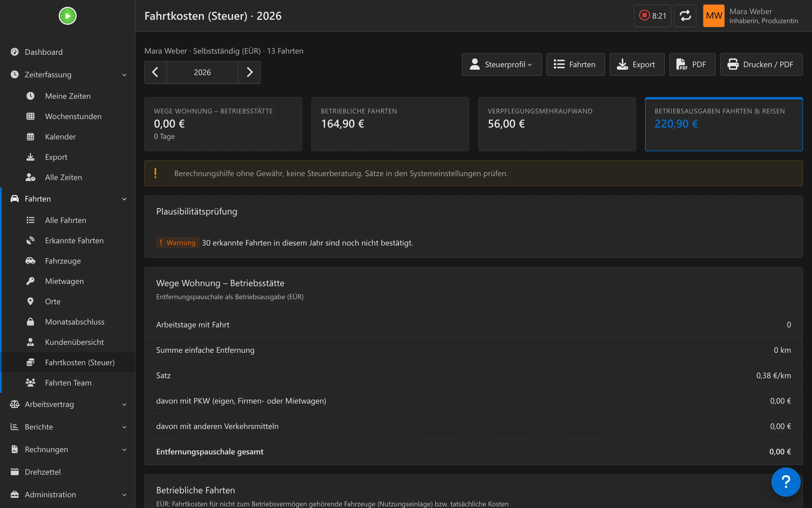The image size is (812, 508).
Task: Expand the Administration section
Action: point(67,494)
